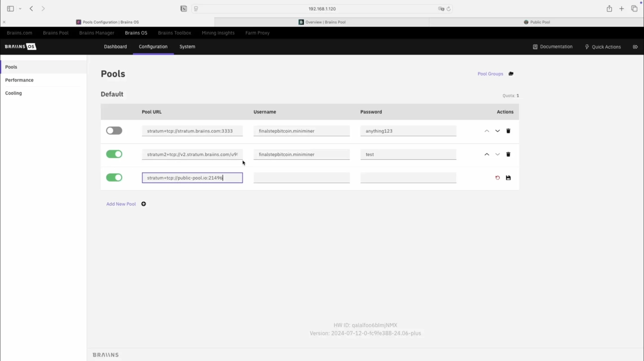Click the plus icon to add pool
Image resolution: width=644 pixels, height=361 pixels.
click(143, 204)
